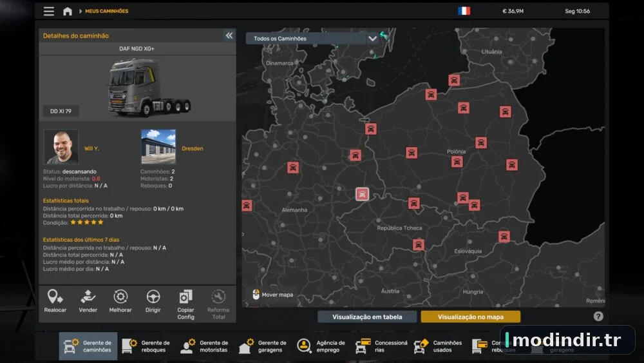Open the Gerente de garagens tab
Viewport: 644px width, 363px height.
pos(263,346)
